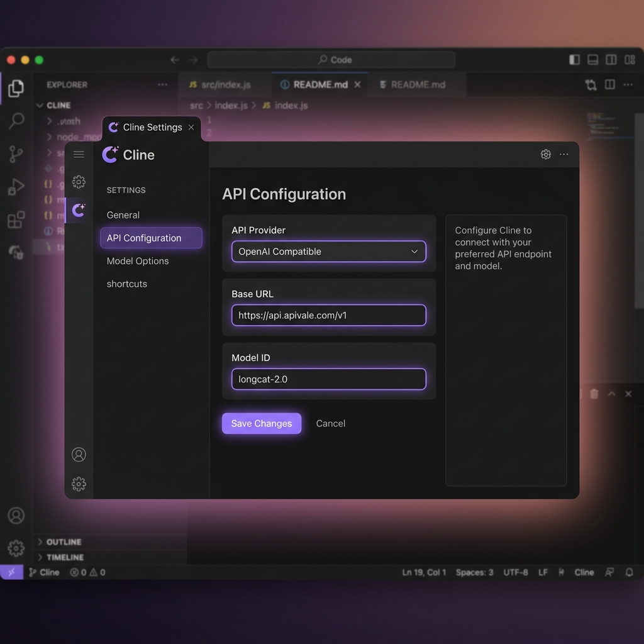Image resolution: width=644 pixels, height=644 pixels.
Task: Click the customize layout icon
Action: 630,60
